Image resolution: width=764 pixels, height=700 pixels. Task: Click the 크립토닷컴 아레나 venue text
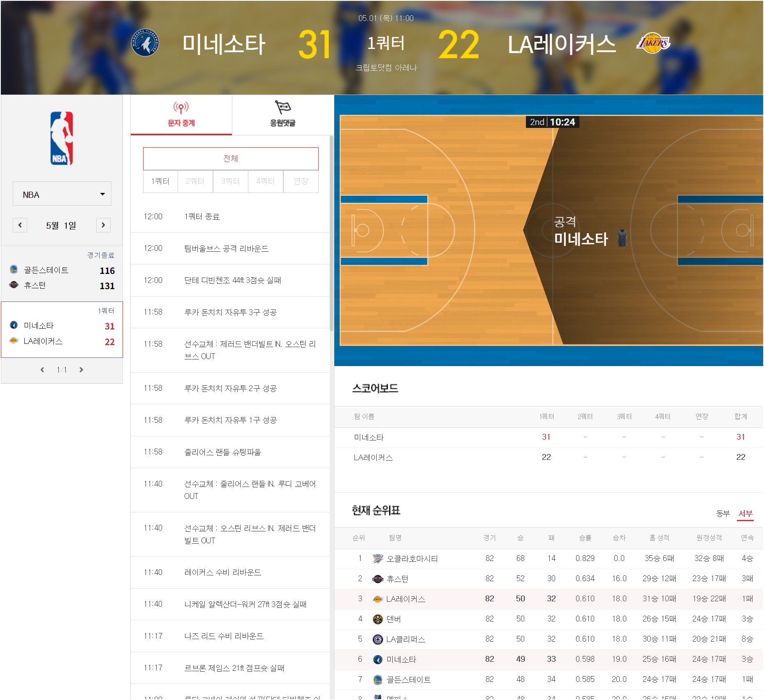pos(386,67)
